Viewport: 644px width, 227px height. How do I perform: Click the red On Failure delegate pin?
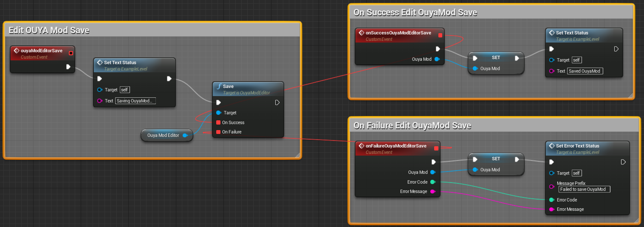[x=218, y=132]
